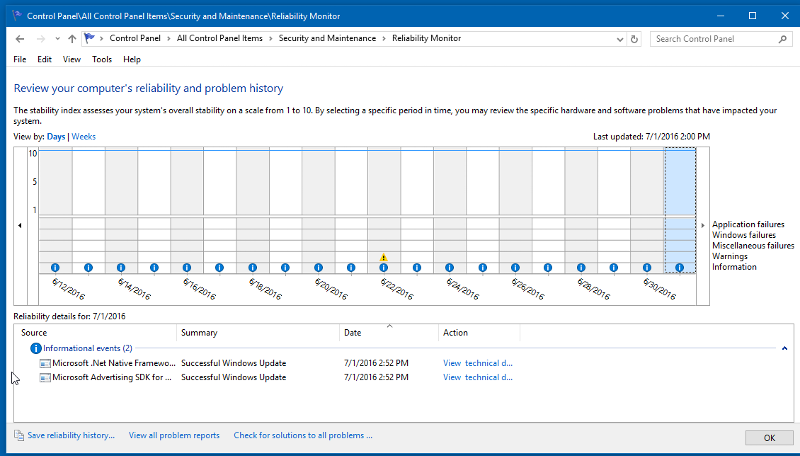Collapse the Informational events group chevron
This screenshot has width=800, height=456.
(x=784, y=348)
